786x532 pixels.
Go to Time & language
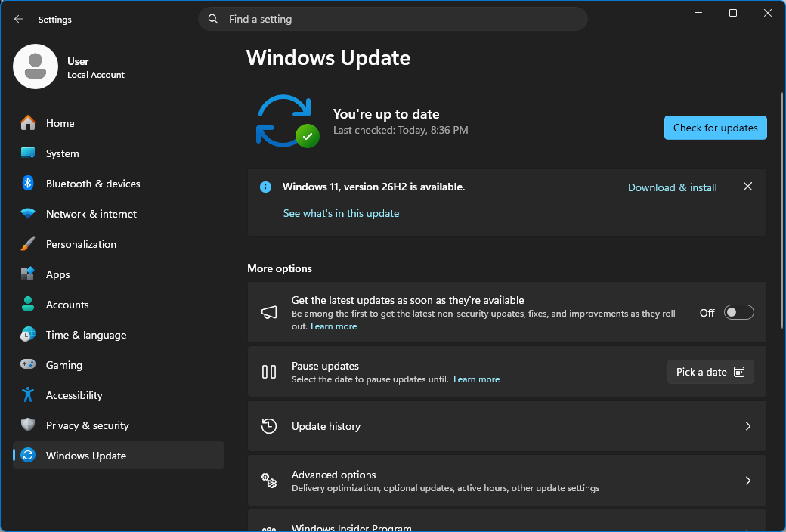coord(119,335)
